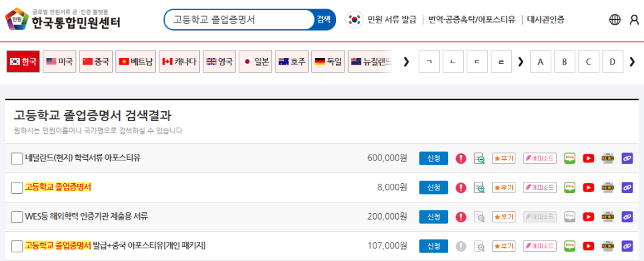Click the search field containing 고등학교 졸업증명서

[x=239, y=20]
